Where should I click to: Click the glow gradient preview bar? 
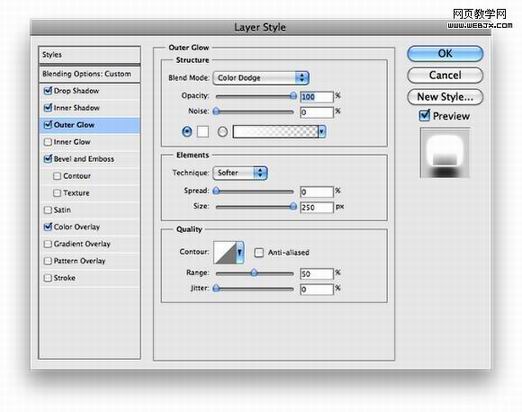point(275,132)
